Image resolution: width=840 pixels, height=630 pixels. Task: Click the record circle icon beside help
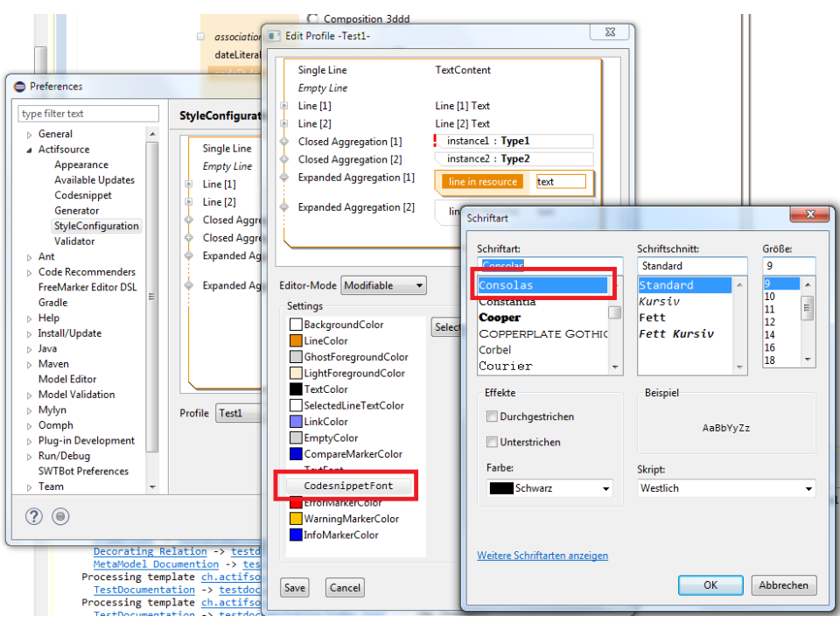[60, 516]
